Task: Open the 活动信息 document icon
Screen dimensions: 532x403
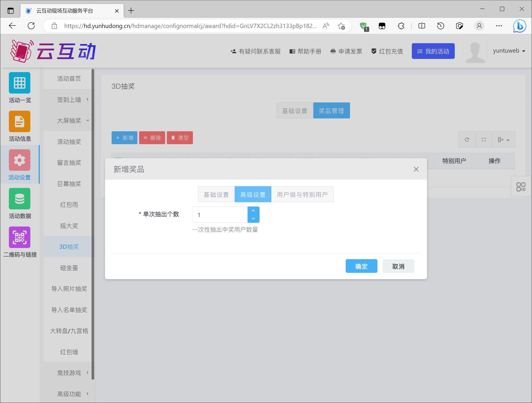Action: 19,122
